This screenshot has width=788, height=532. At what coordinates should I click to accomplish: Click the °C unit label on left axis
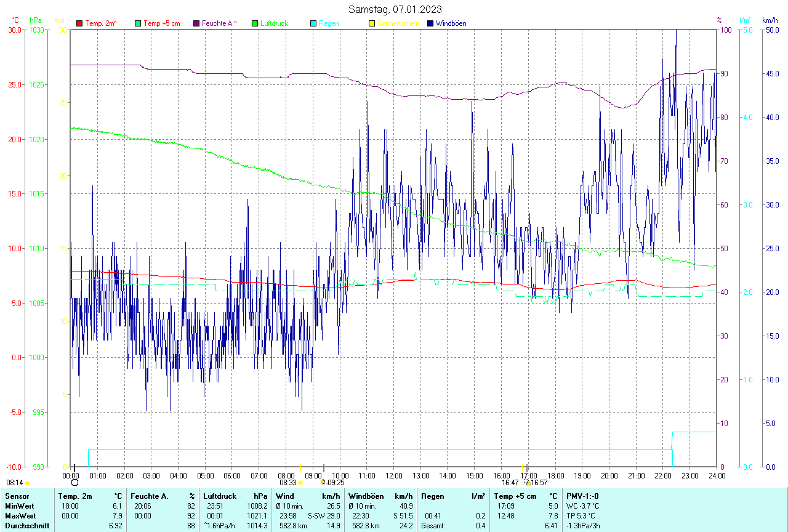(15, 20)
